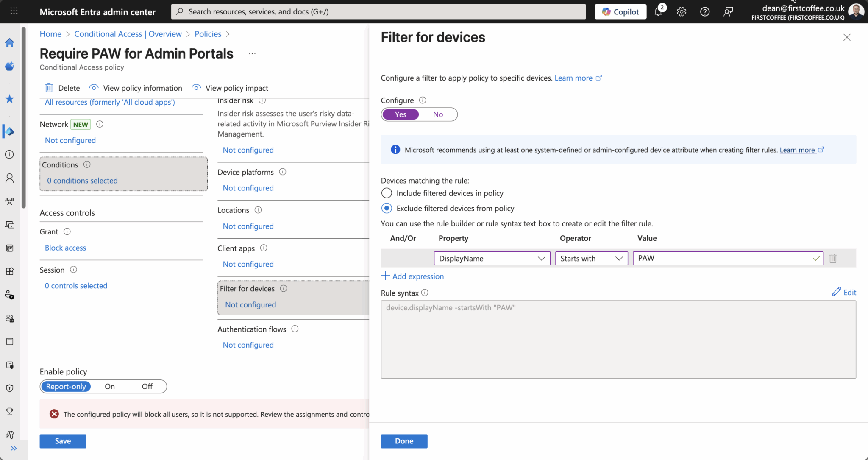
Task: Open settings via the gear icon
Action: tap(682, 11)
